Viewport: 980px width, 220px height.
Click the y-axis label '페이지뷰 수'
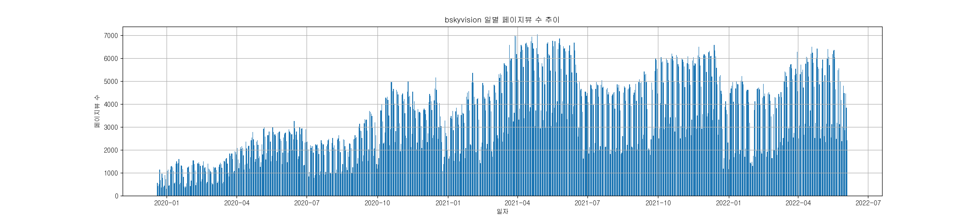pyautogui.click(x=97, y=111)
